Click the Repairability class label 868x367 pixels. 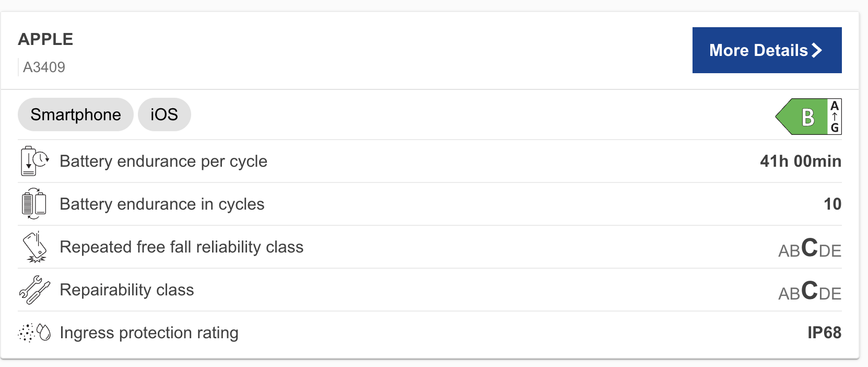click(127, 290)
